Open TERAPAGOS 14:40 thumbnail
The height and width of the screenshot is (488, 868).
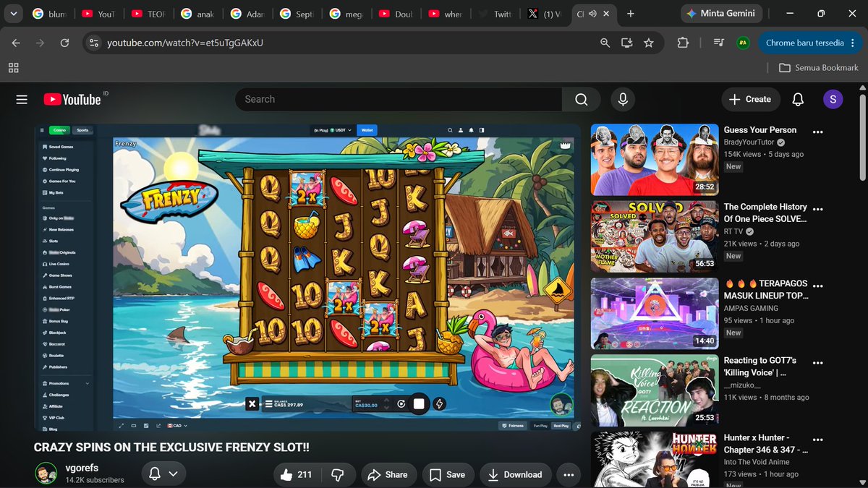(x=655, y=312)
